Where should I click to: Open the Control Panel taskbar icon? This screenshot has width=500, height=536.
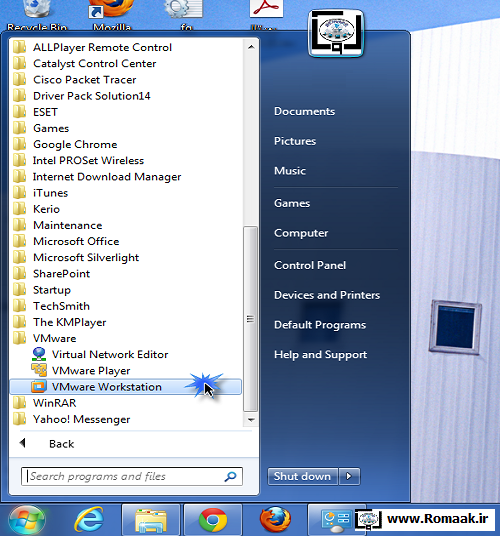click(336, 520)
